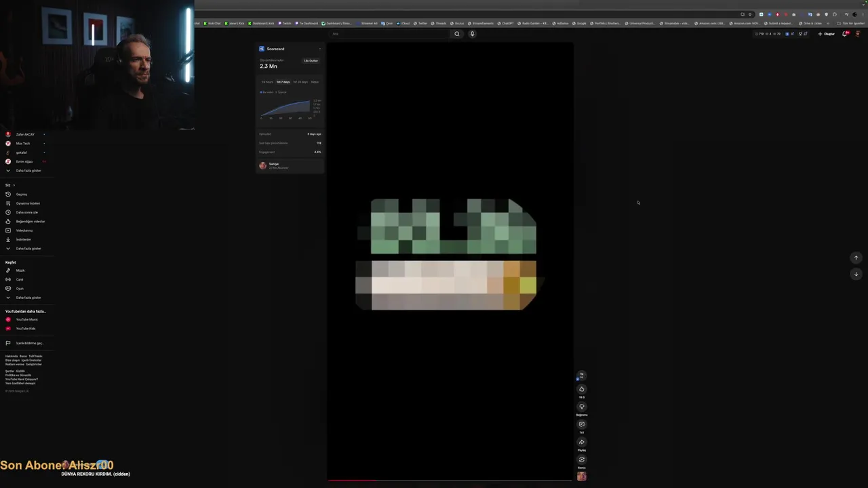Click the Oluştur create button

click(826, 34)
